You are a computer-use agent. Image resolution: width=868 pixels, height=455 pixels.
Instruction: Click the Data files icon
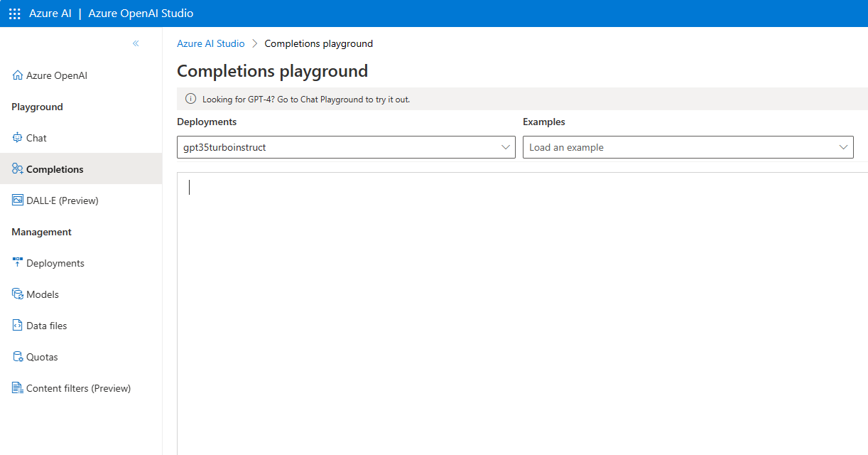pos(18,326)
